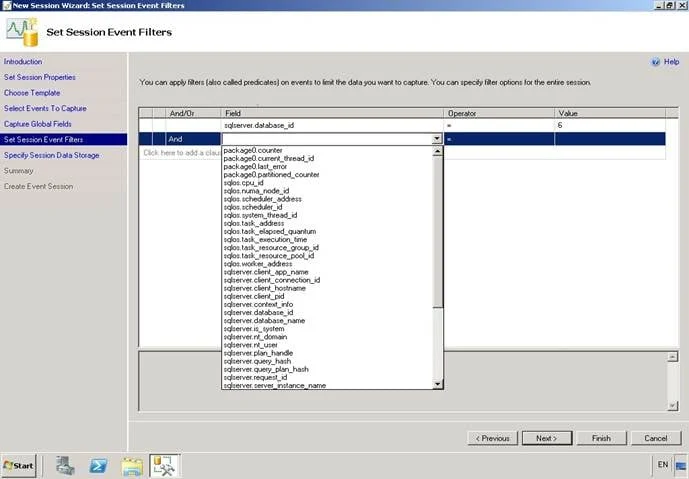Open Server Manager from the taskbar

click(x=65, y=465)
